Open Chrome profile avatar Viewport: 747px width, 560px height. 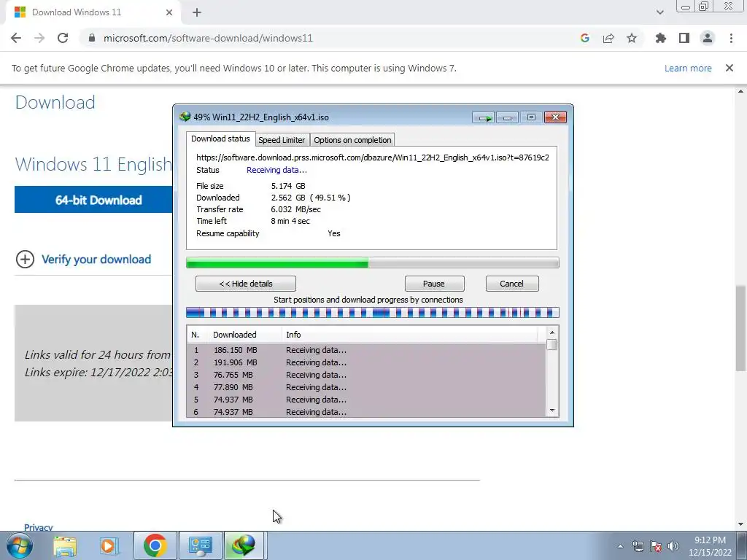[x=708, y=38]
